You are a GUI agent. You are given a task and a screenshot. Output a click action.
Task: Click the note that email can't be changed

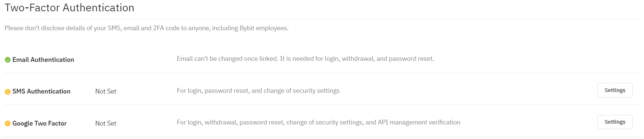pyautogui.click(x=305, y=59)
